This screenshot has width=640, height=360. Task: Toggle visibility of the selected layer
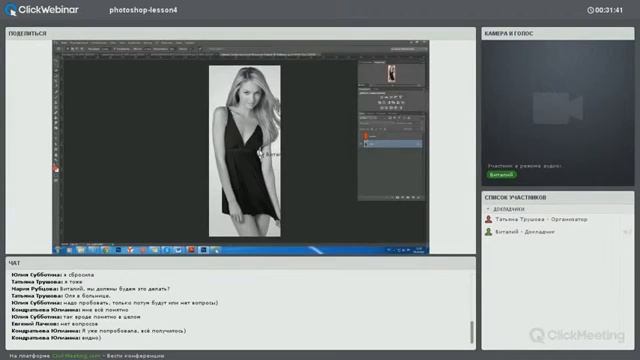[x=361, y=144]
